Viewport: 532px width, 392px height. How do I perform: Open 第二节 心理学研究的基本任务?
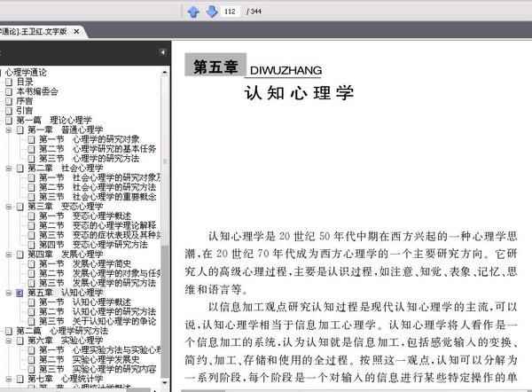pyautogui.click(x=98, y=149)
